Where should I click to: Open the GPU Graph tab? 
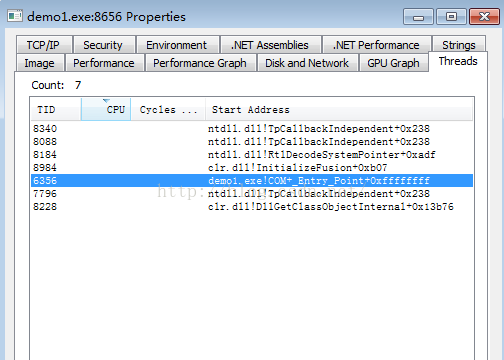(394, 63)
